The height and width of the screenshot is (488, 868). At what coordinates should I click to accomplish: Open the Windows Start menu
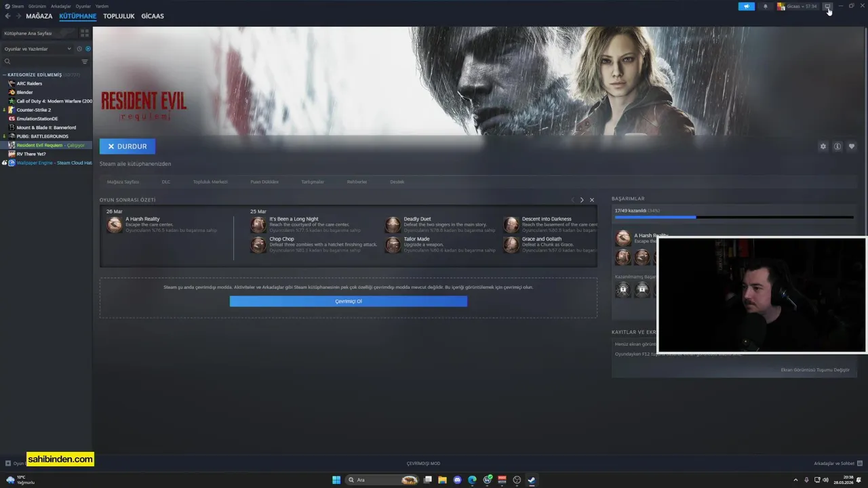pos(336,480)
